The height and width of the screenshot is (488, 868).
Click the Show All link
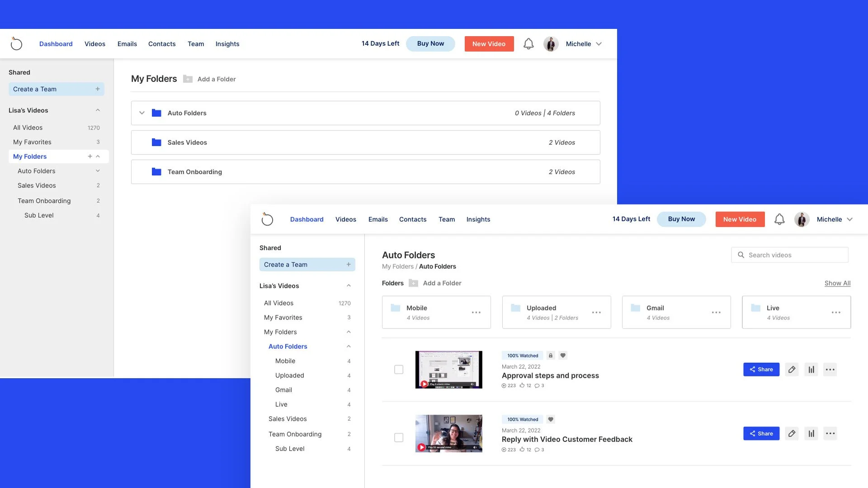pyautogui.click(x=837, y=283)
